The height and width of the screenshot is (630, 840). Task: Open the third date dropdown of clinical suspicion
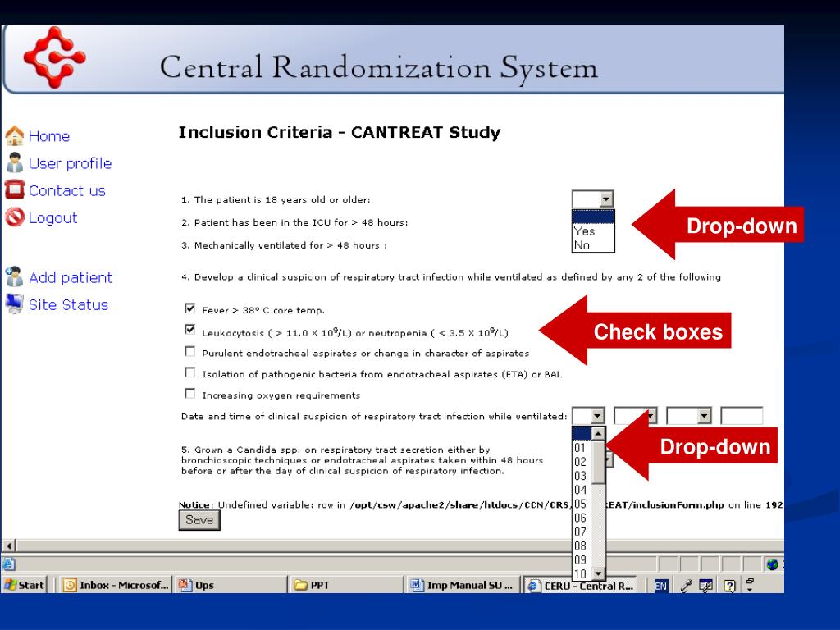(x=688, y=416)
